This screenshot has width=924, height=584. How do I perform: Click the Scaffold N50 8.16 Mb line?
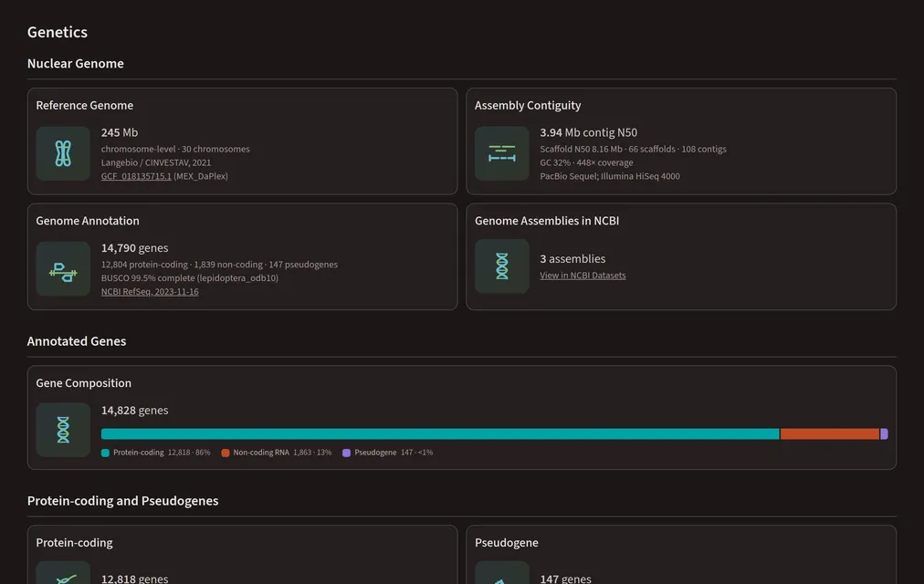pos(633,149)
